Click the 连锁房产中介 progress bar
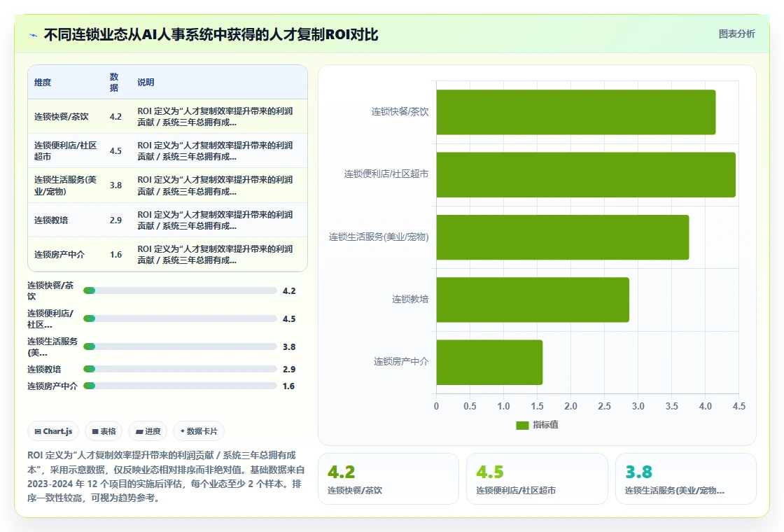Viewport: 784px width, 532px height. coord(180,386)
